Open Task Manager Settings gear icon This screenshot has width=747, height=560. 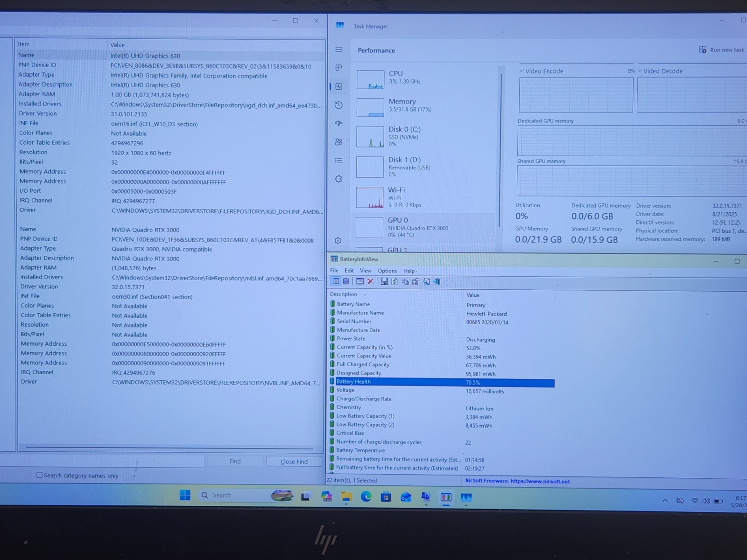pyautogui.click(x=338, y=240)
